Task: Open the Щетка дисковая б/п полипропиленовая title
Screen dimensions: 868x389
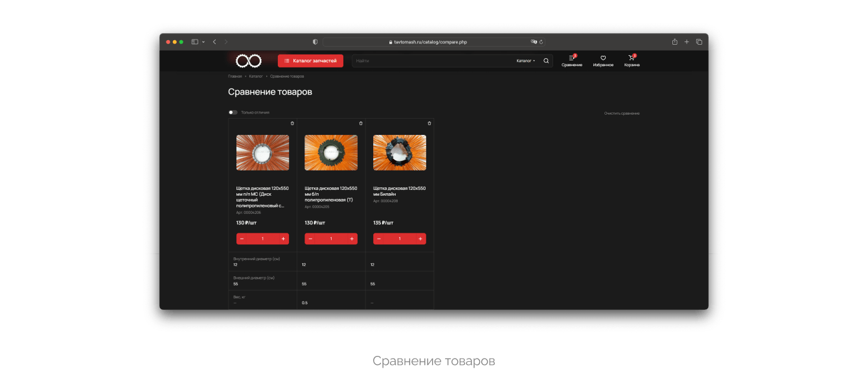Action: [x=331, y=194]
